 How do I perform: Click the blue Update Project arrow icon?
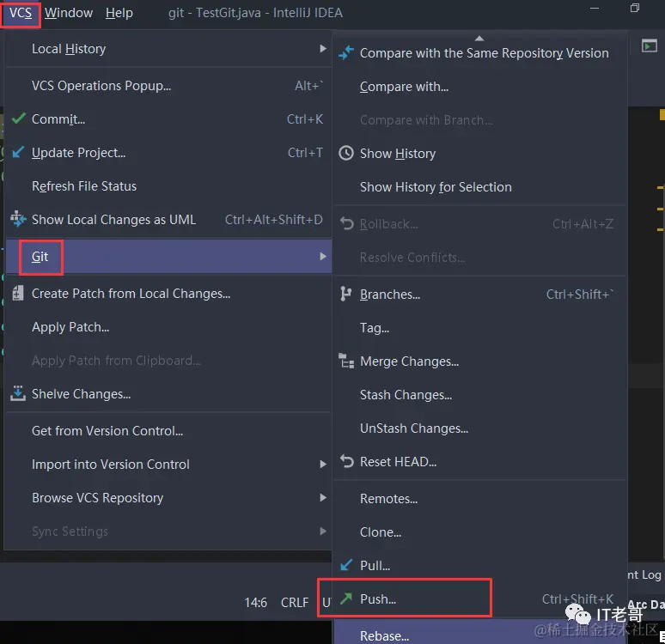(18, 152)
